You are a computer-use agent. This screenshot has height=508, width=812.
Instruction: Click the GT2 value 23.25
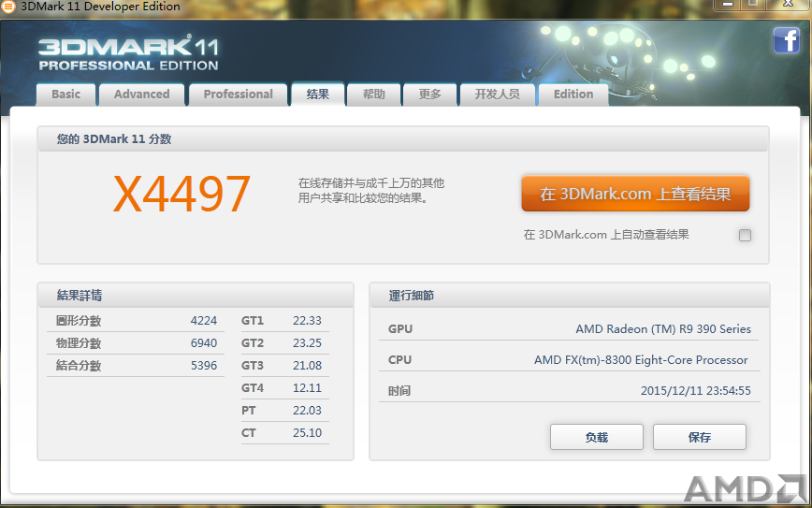307,342
